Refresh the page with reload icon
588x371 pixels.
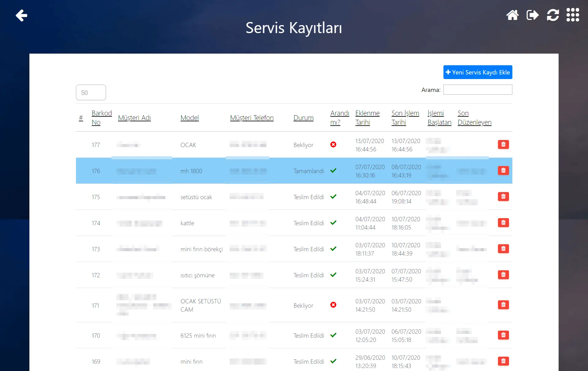553,15
